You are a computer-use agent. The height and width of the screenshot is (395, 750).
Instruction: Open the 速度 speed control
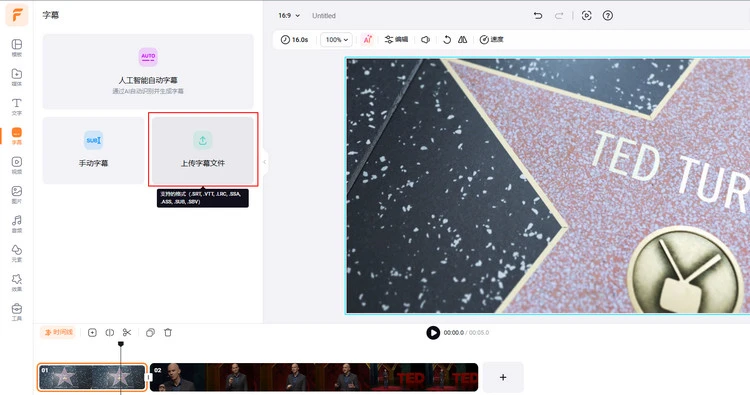491,39
